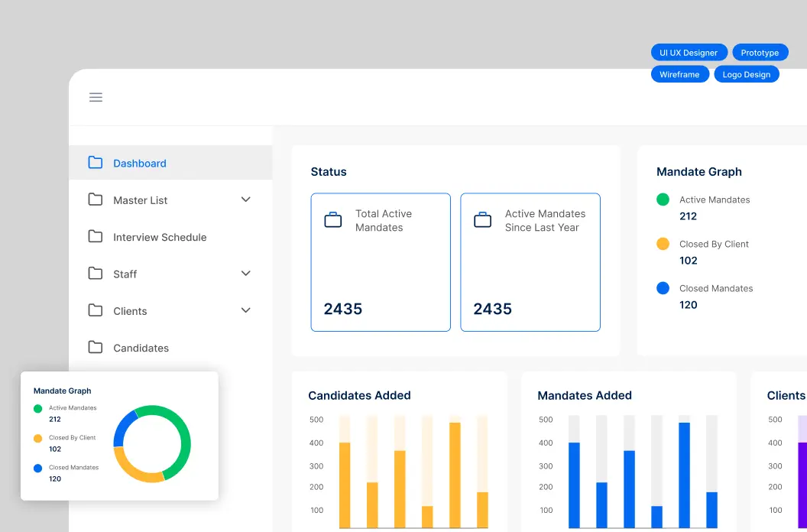Click the Clients folder icon

click(x=96, y=310)
